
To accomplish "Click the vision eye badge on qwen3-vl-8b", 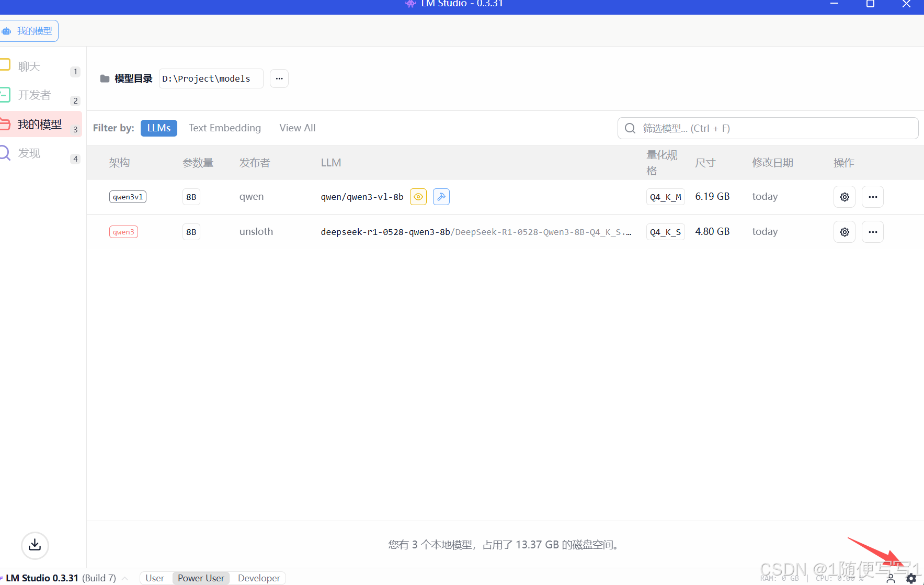I will (418, 197).
